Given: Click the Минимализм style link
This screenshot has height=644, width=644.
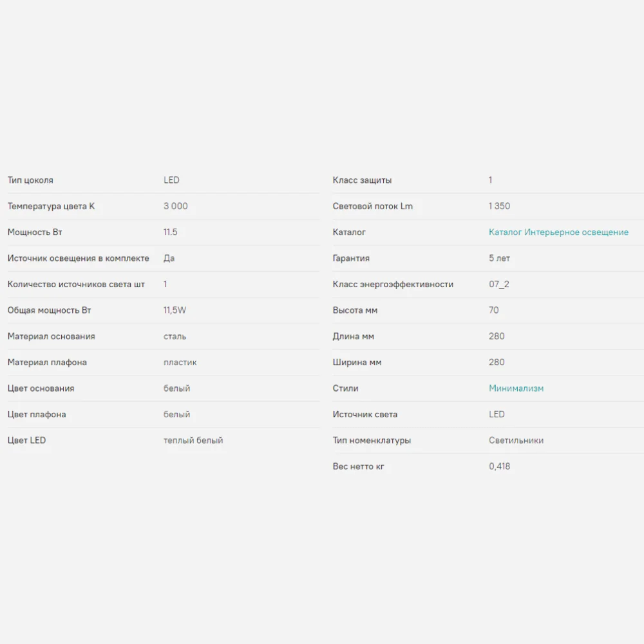Looking at the screenshot, I should pos(516,388).
